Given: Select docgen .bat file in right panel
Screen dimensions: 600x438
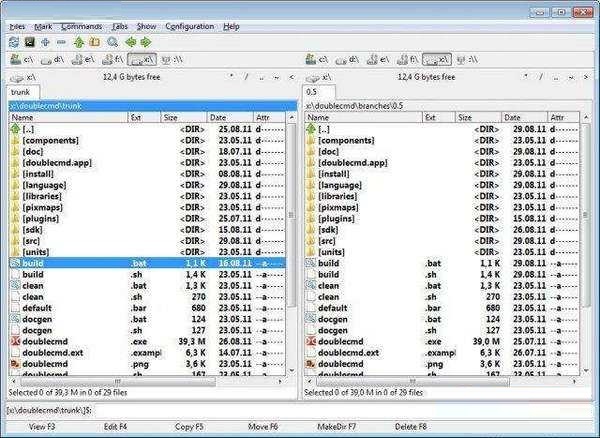Looking at the screenshot, I should [x=442, y=319].
